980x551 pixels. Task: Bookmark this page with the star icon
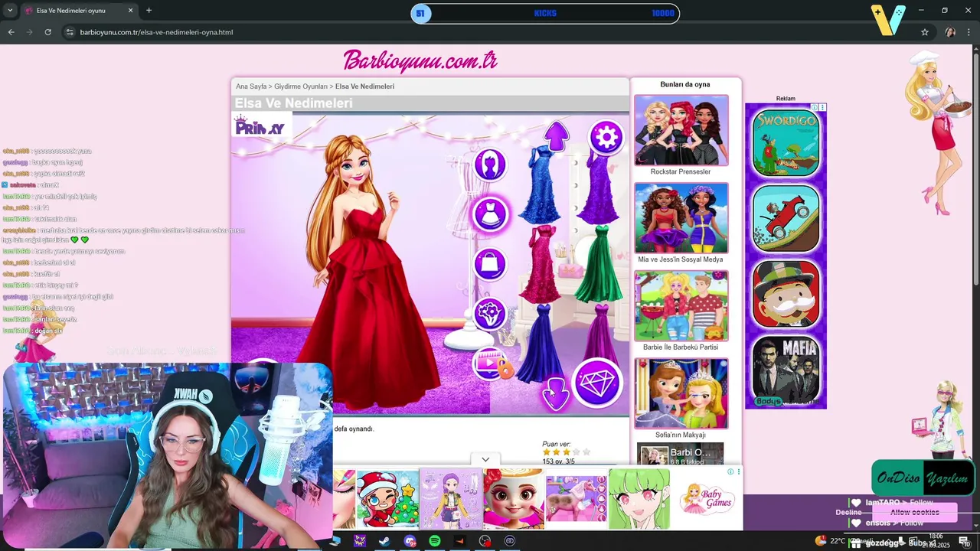(x=925, y=32)
